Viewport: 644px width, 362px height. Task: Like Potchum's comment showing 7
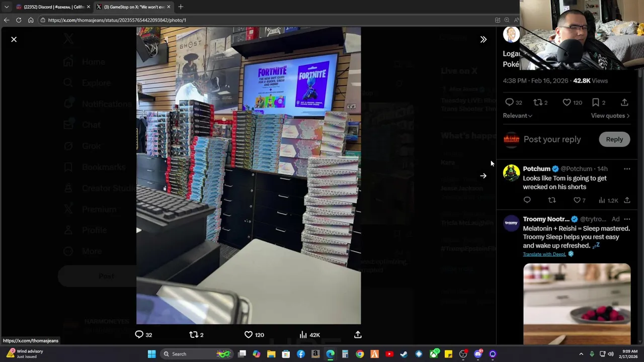[x=577, y=200]
